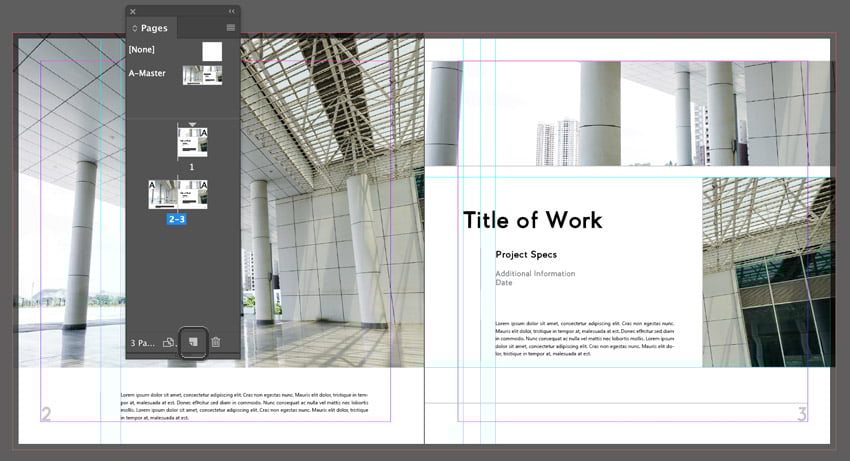Click the Create new page icon
Image resolution: width=850 pixels, height=461 pixels.
click(x=193, y=342)
